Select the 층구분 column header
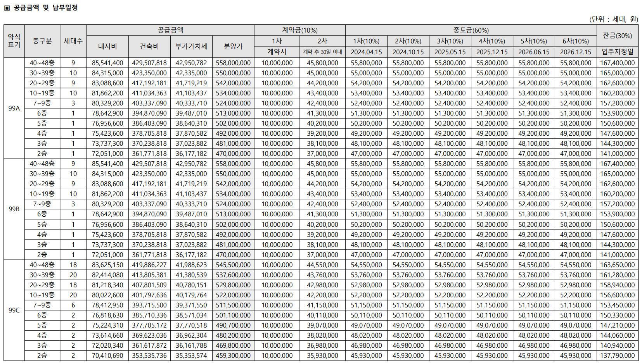 pos(42,41)
